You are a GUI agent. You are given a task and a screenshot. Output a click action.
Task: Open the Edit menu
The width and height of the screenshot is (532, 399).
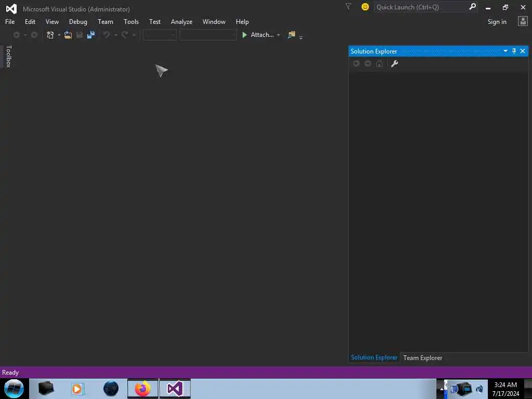(x=30, y=22)
